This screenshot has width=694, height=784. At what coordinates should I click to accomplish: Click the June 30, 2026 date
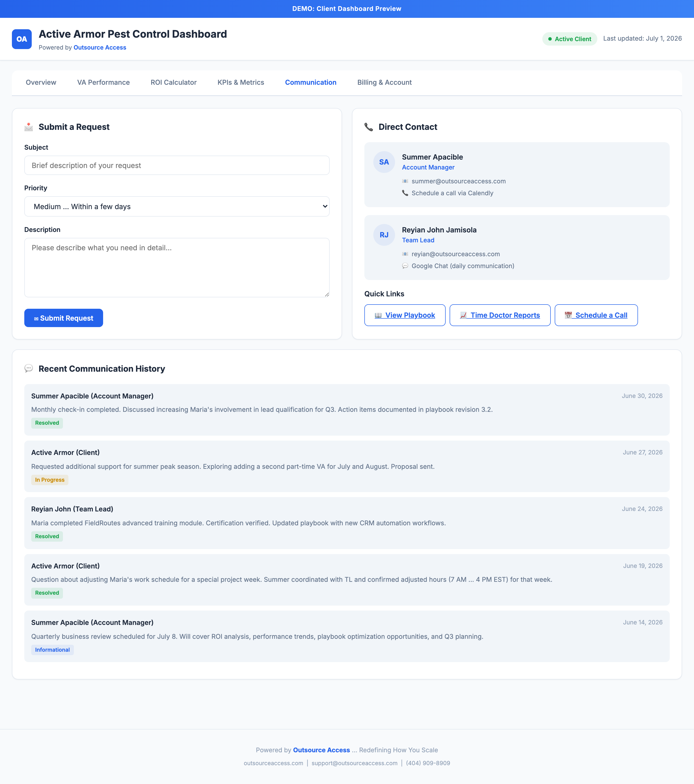642,396
